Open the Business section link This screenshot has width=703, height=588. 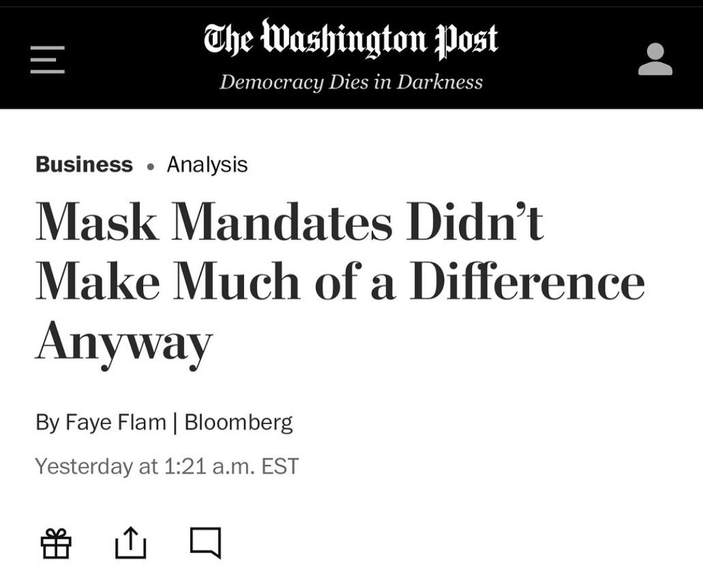(x=84, y=165)
